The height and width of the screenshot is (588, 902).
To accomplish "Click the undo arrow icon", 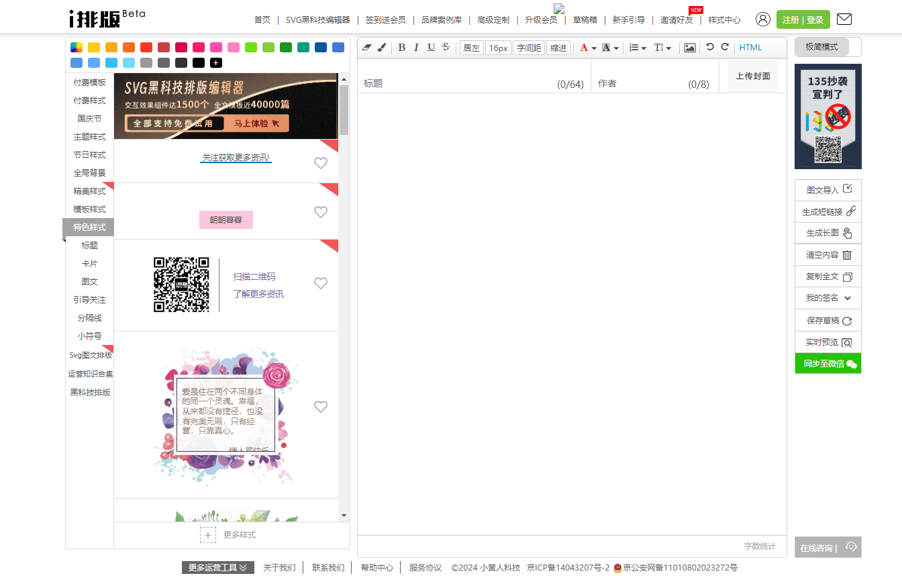I will [x=710, y=47].
